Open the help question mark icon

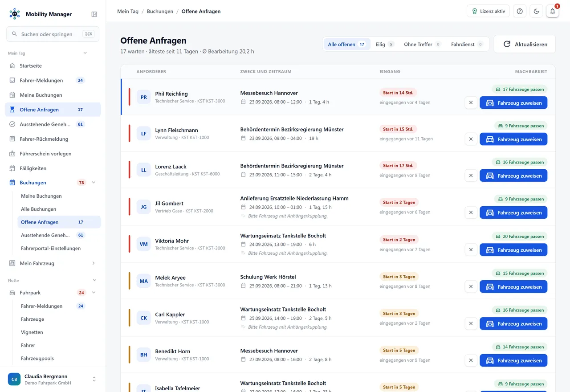click(520, 11)
